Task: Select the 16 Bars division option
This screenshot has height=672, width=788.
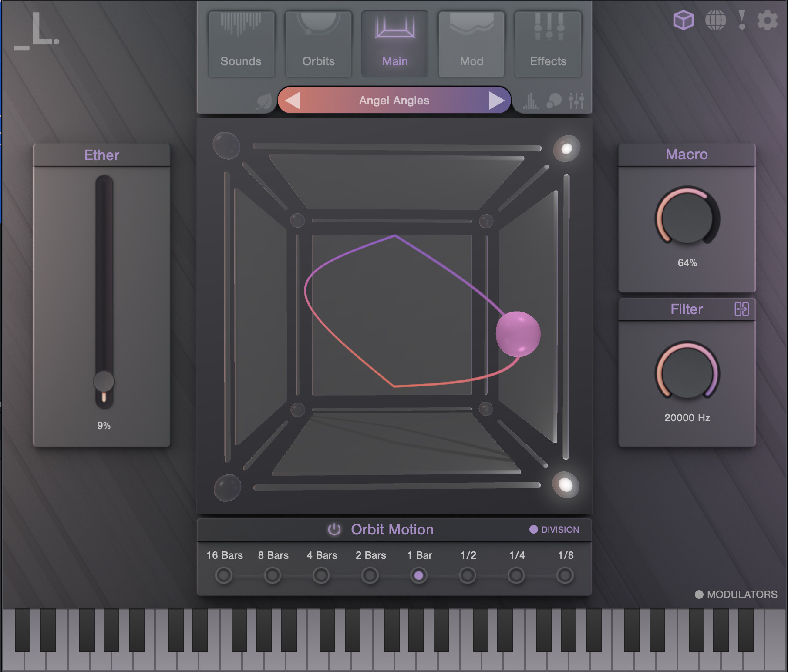Action: (x=224, y=576)
